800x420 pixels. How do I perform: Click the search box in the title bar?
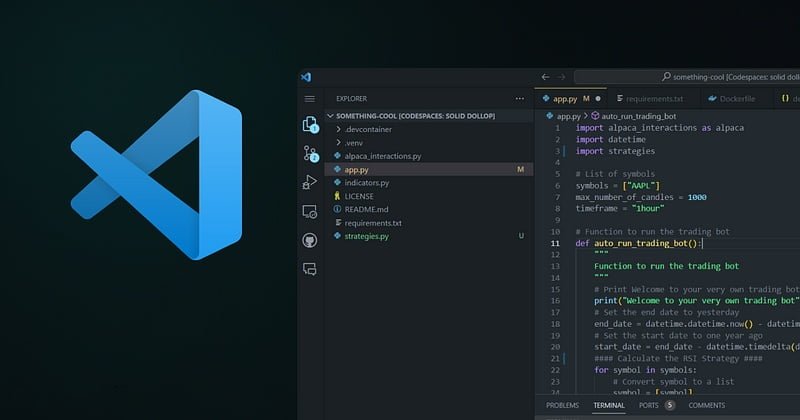pos(687,77)
